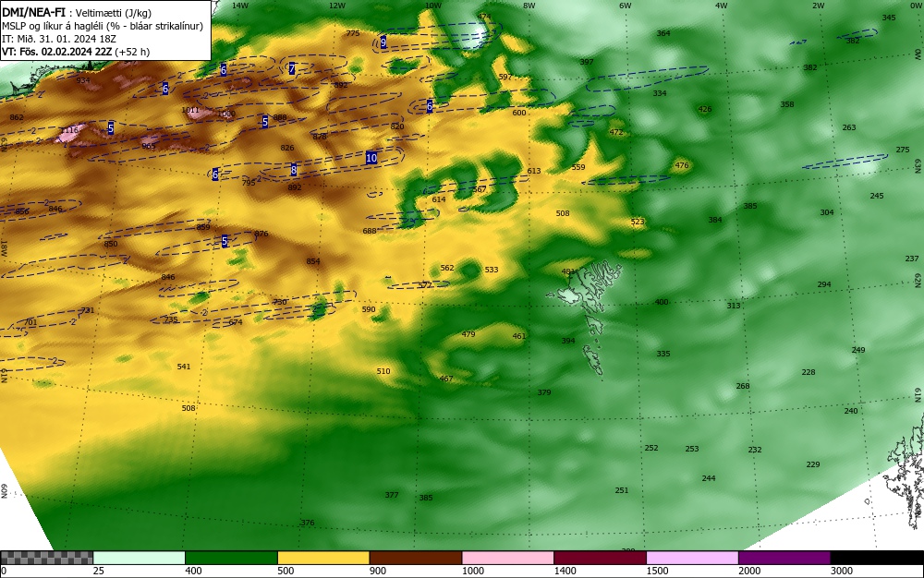924x578 pixels.
Task: Click the CAPE value 775
Action: pyautogui.click(x=353, y=33)
